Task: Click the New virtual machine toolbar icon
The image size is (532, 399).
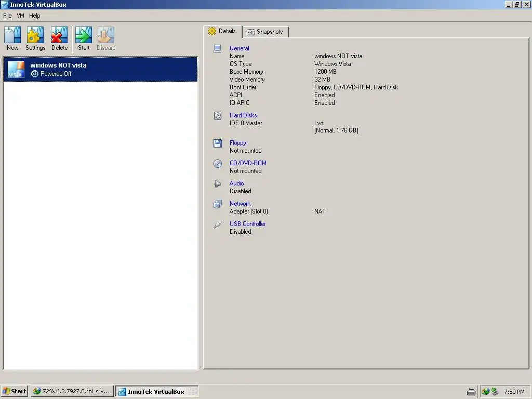Action: pos(12,35)
